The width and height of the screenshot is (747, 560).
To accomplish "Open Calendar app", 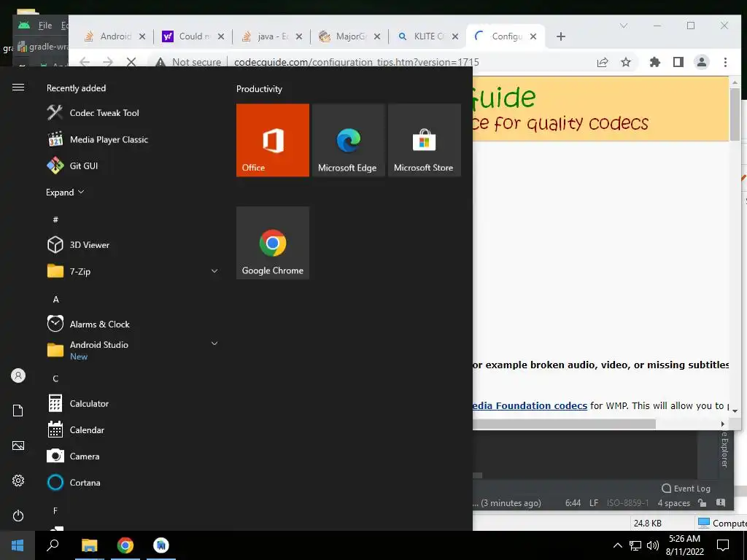I will tap(75, 429).
